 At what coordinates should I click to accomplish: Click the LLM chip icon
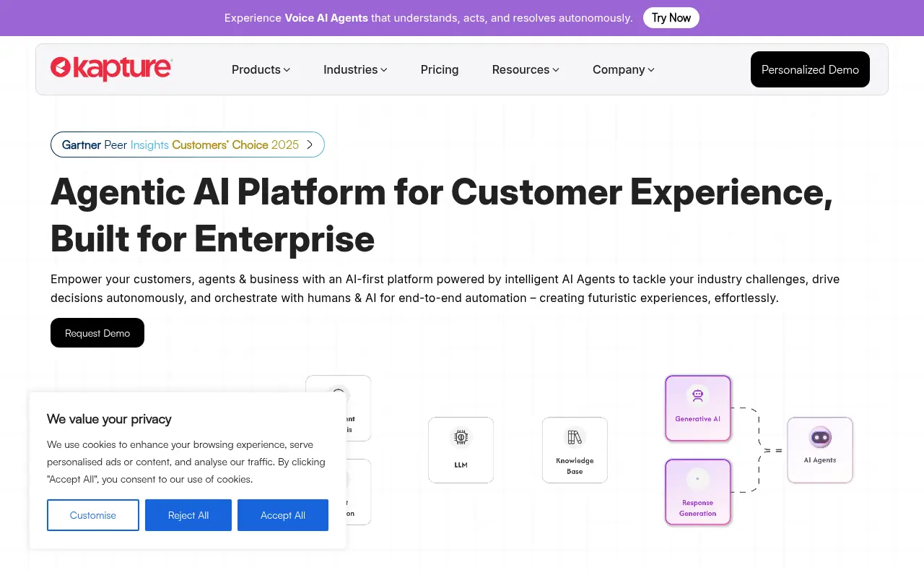461,437
